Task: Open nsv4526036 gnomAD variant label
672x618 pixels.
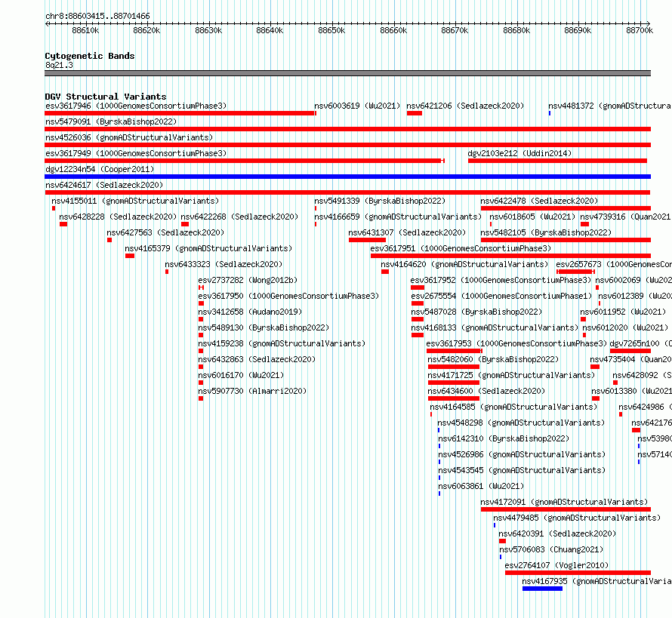Action: click(x=129, y=137)
